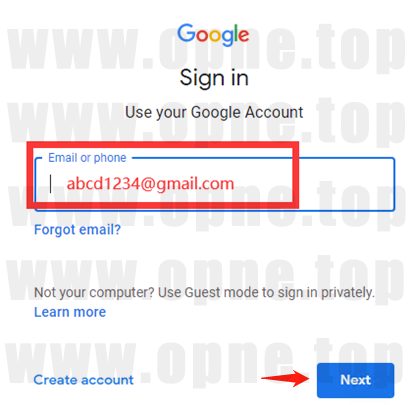Click the red 'e' in the Google logo

(x=244, y=36)
